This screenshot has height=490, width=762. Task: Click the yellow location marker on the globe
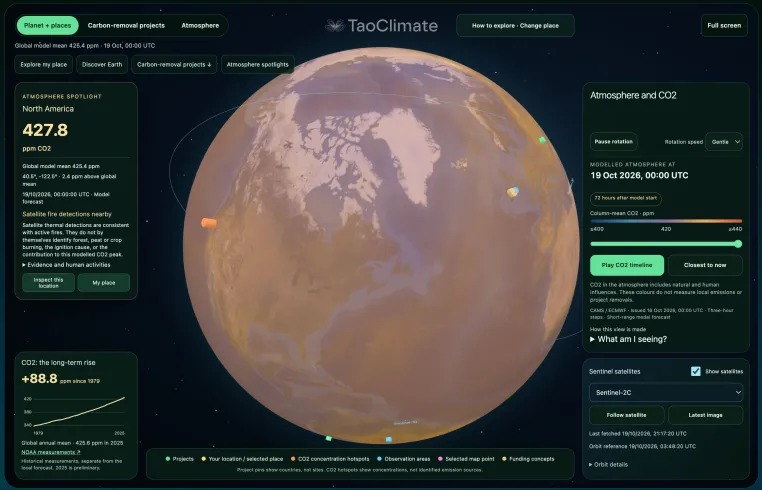coord(511,193)
